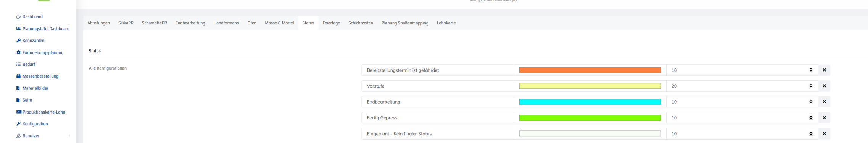Click the Materialbilder file icon
Screen dimensions: 868x143
[18, 88]
